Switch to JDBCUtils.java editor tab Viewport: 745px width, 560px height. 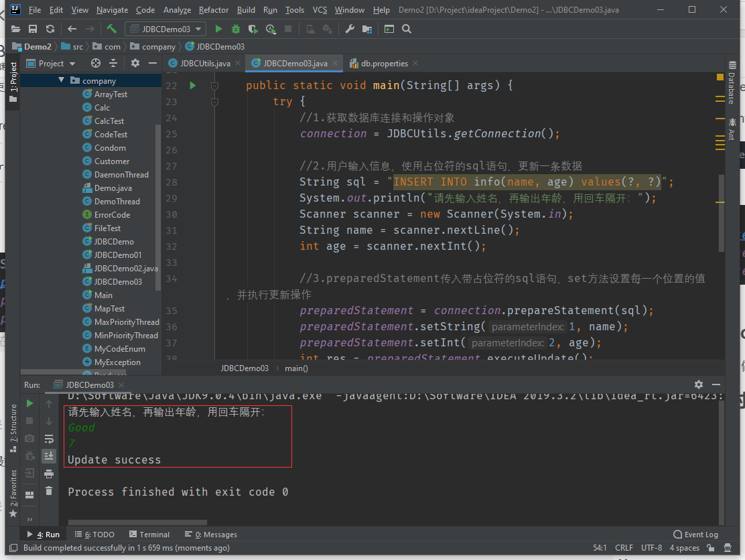click(x=205, y=63)
